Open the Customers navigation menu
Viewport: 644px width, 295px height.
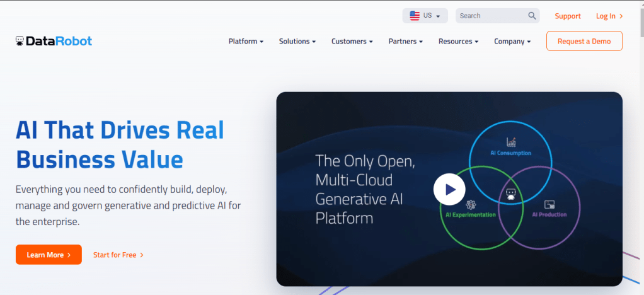coord(352,42)
